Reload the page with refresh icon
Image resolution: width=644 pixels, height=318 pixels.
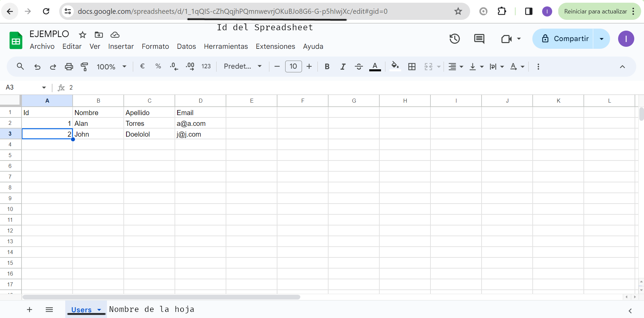click(x=46, y=11)
